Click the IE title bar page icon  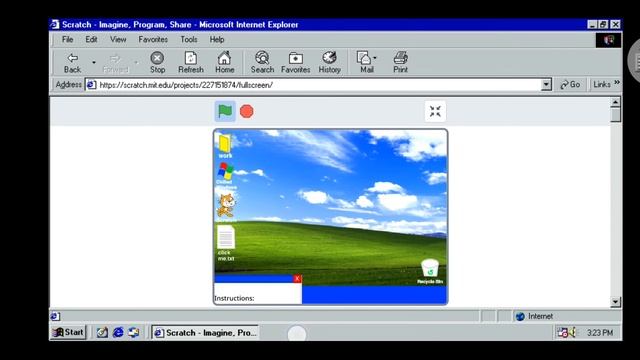[54, 24]
